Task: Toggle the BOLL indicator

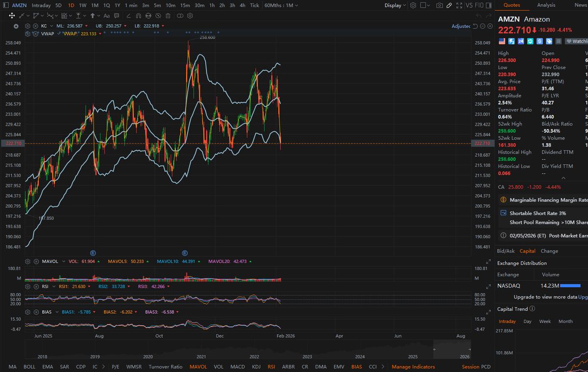Action: click(x=29, y=367)
